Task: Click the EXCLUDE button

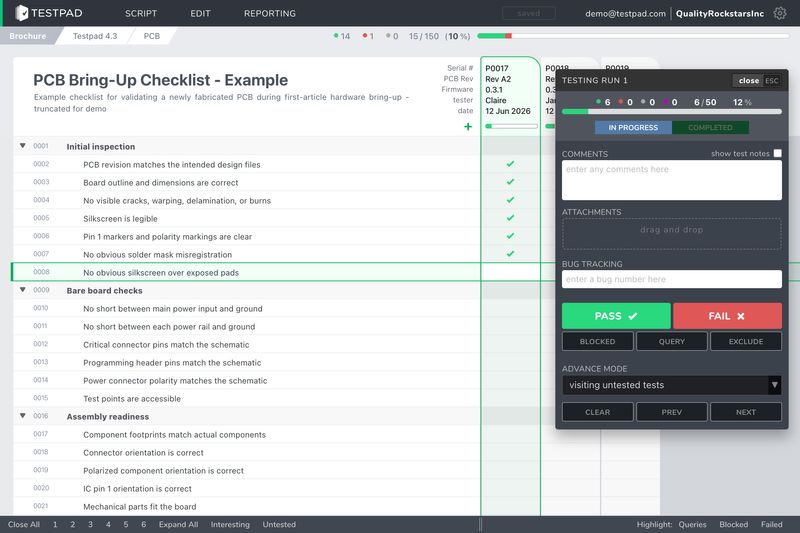Action: [x=746, y=341]
